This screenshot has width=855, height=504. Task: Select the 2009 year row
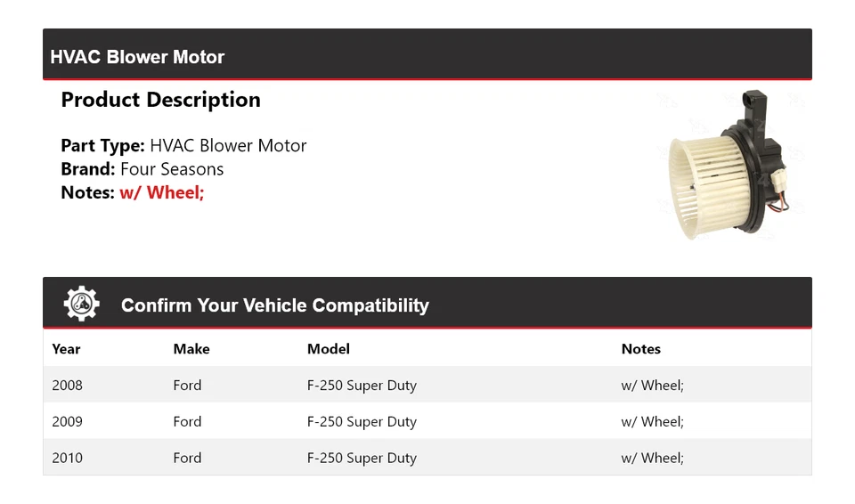point(427,421)
